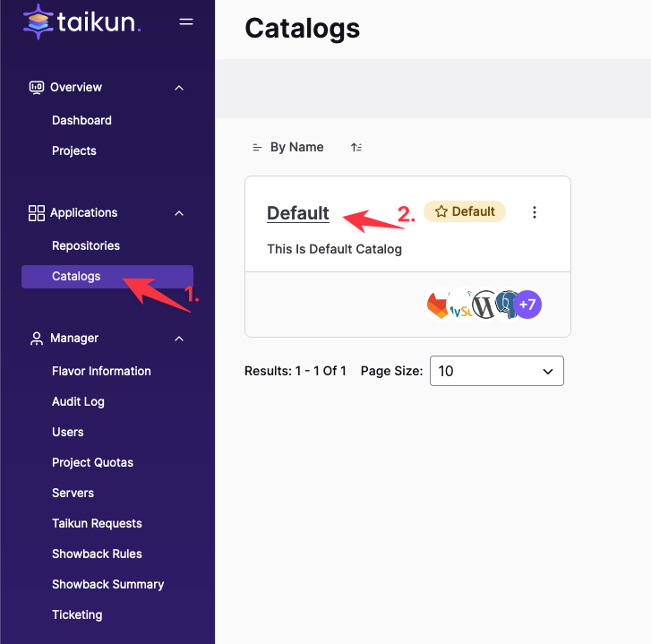Select Catalogs in the sidebar
The height and width of the screenshot is (644, 651).
pyautogui.click(x=107, y=277)
